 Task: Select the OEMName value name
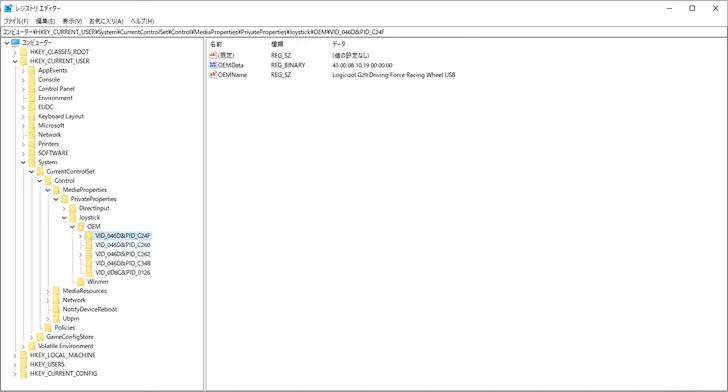point(232,75)
